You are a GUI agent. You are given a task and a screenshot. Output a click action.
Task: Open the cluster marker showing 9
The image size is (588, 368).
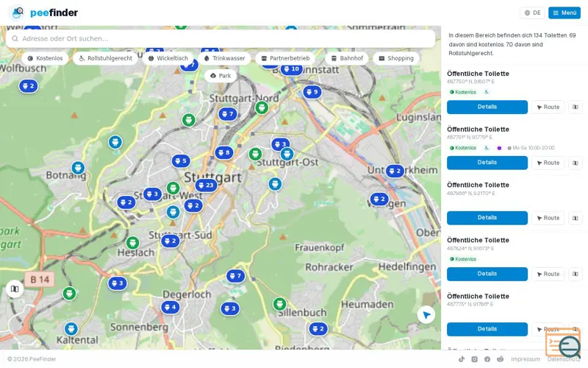(x=312, y=91)
